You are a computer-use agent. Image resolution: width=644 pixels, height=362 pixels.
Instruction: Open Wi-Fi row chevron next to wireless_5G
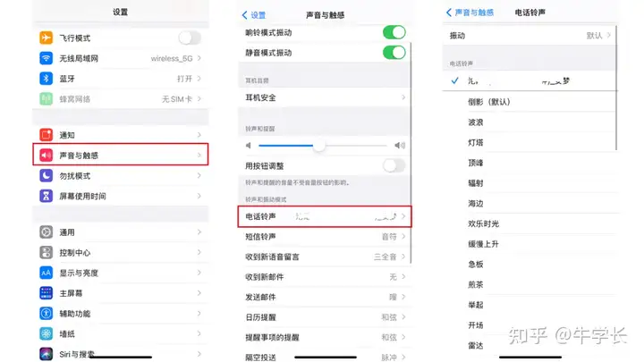pyautogui.click(x=199, y=58)
